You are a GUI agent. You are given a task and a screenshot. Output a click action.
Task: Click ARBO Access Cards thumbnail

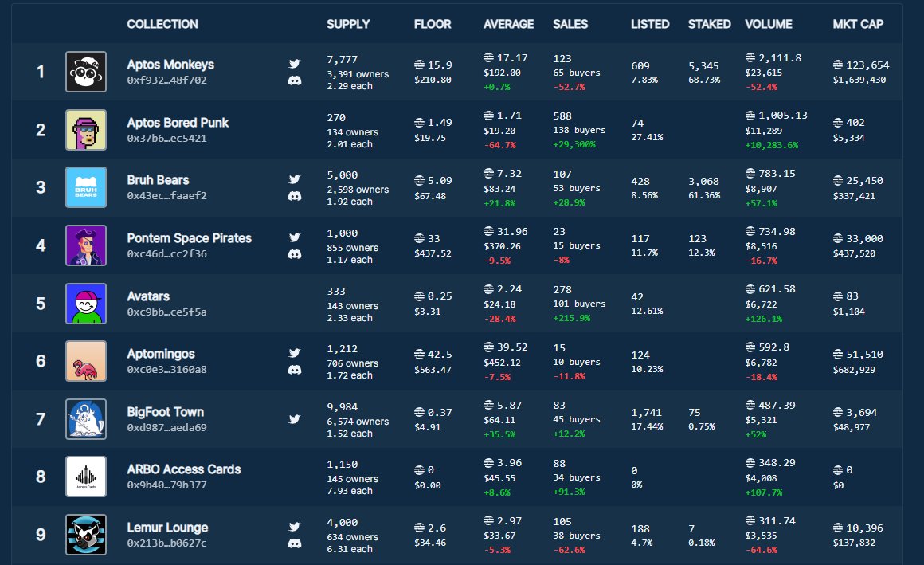point(86,477)
